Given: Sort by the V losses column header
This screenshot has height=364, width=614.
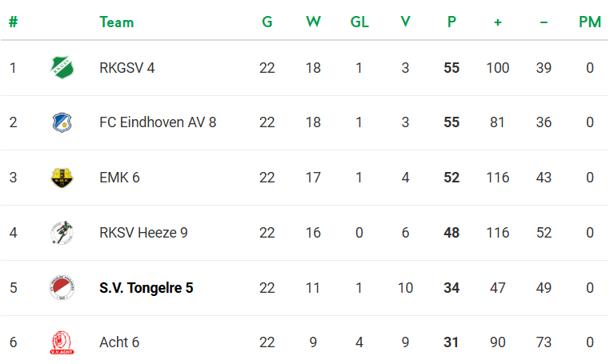Looking at the screenshot, I should [x=405, y=22].
